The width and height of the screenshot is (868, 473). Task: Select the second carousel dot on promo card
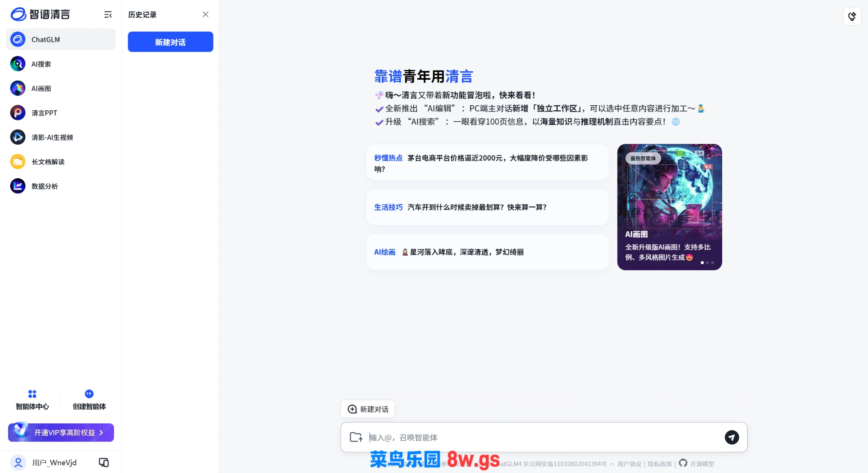pyautogui.click(x=707, y=263)
